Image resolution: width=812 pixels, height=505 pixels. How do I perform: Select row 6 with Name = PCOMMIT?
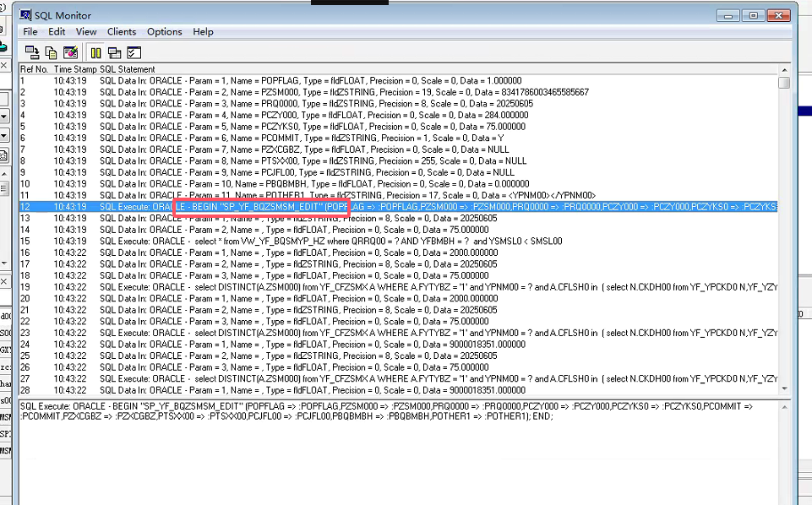coord(398,138)
